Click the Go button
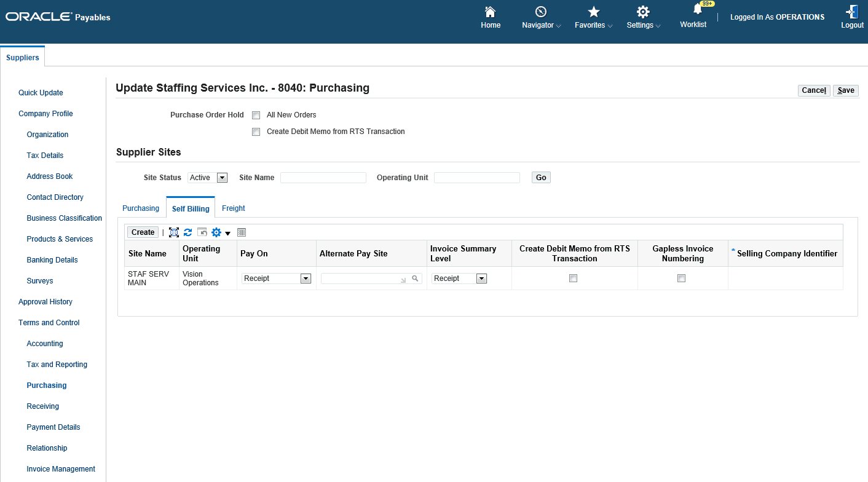This screenshot has width=868, height=482. [541, 178]
